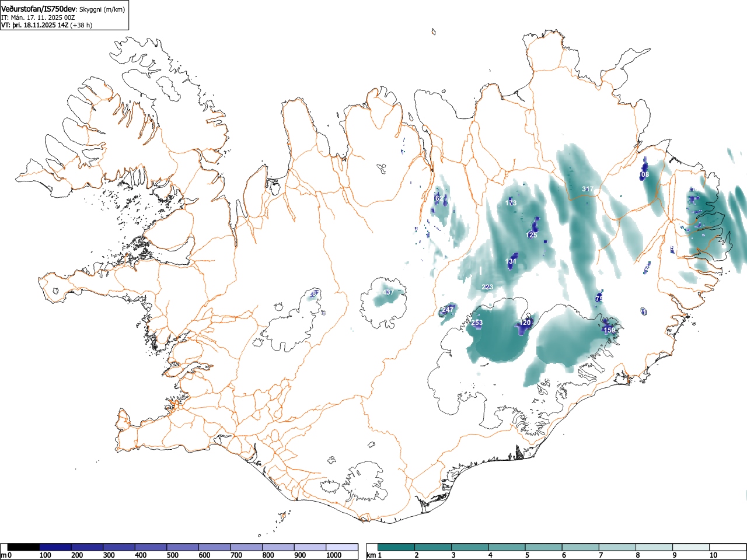Pick the 7–8 km pale teal legend swatch
This screenshot has width=747, height=560.
point(617,547)
